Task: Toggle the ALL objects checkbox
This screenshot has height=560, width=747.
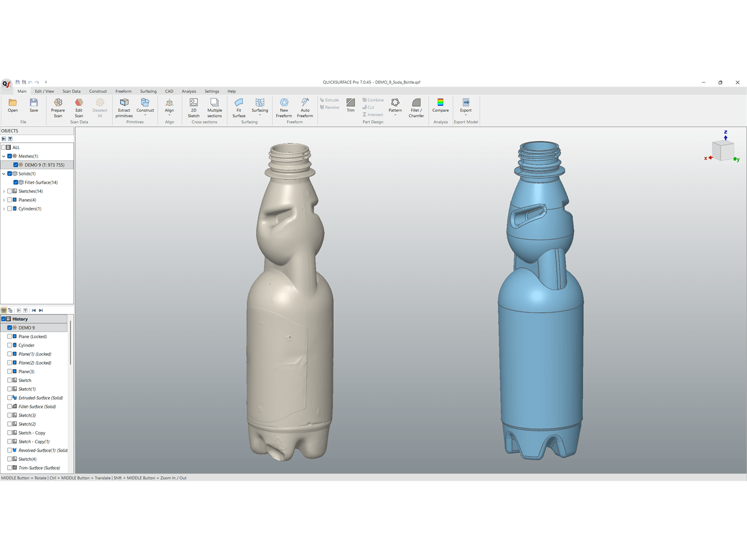Action: pos(4,147)
